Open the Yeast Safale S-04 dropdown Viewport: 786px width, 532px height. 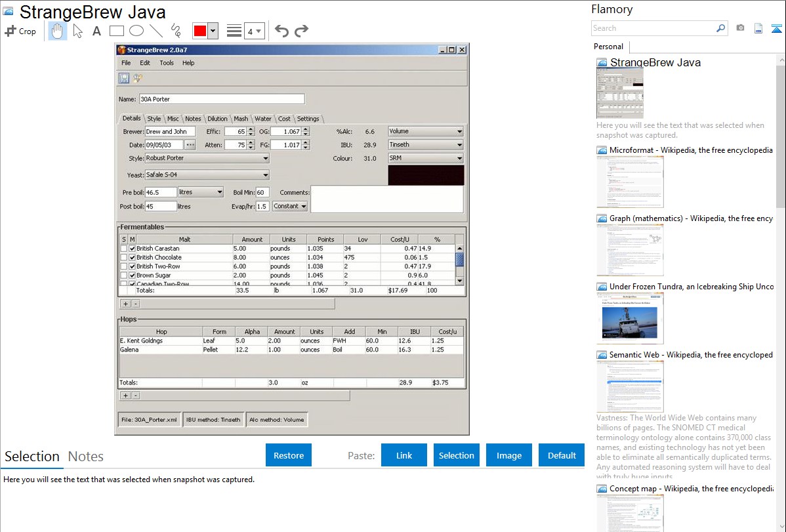click(207, 175)
